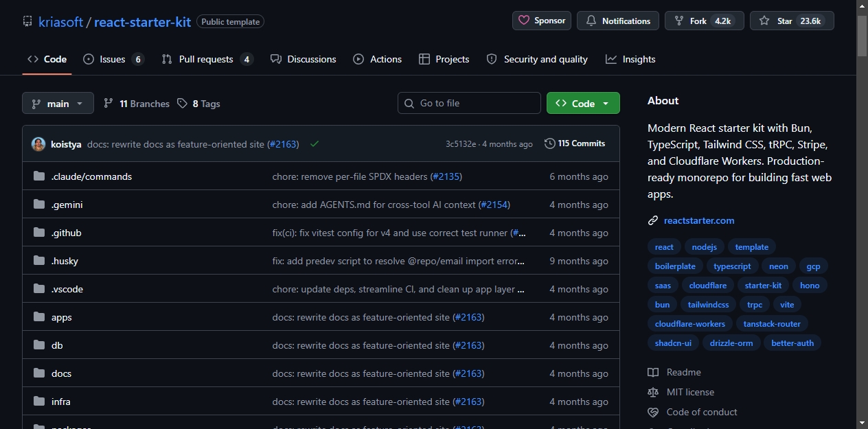Viewport: 868px width, 429px height.
Task: Open the Discussions tab
Action: click(304, 59)
